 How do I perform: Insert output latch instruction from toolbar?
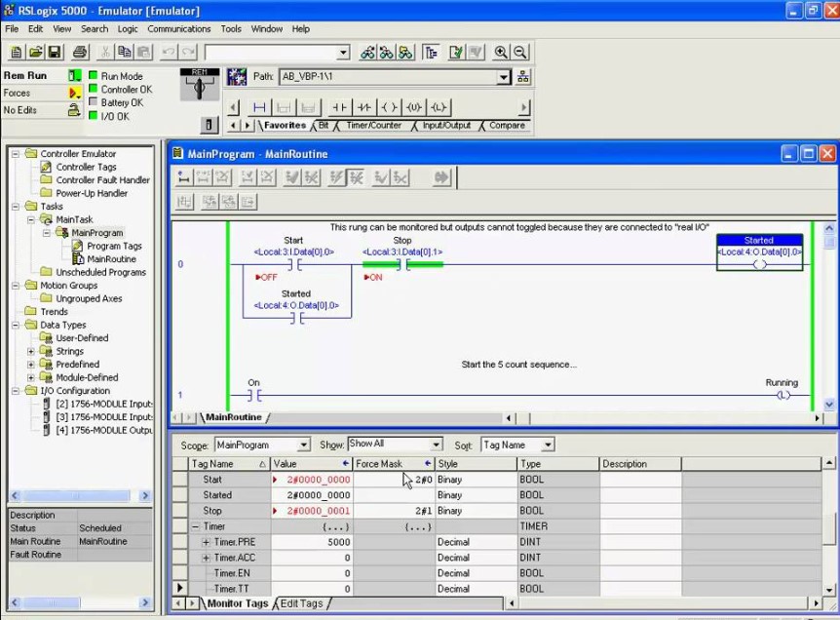[x=439, y=107]
